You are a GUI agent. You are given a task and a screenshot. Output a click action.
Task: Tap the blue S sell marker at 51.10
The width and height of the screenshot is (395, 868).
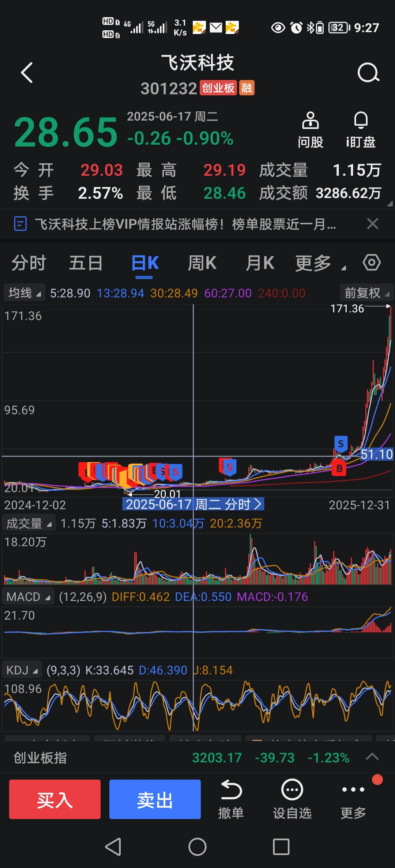pos(341,444)
